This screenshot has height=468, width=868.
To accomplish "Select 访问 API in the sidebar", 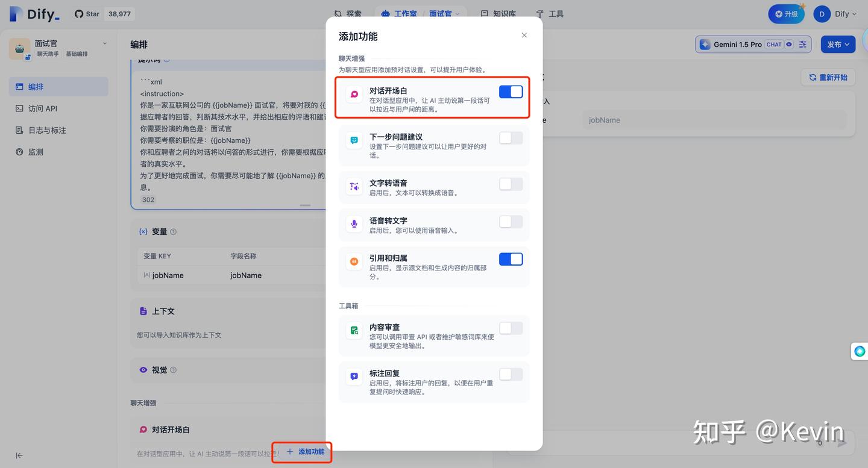I will coord(58,108).
